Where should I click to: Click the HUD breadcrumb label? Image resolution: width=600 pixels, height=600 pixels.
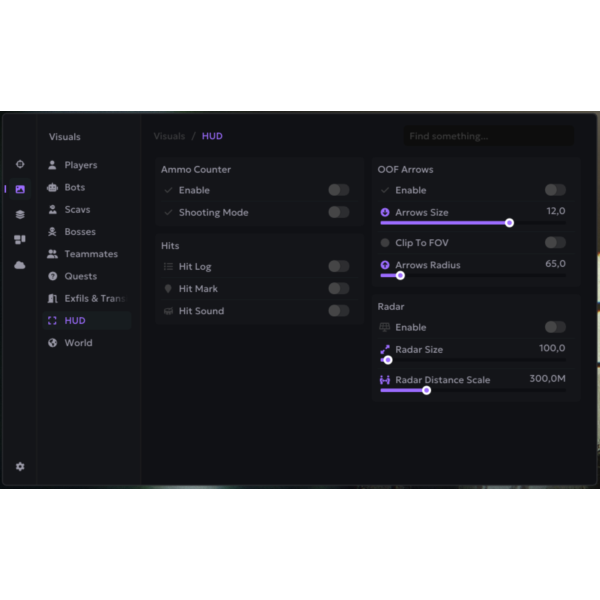pyautogui.click(x=212, y=136)
